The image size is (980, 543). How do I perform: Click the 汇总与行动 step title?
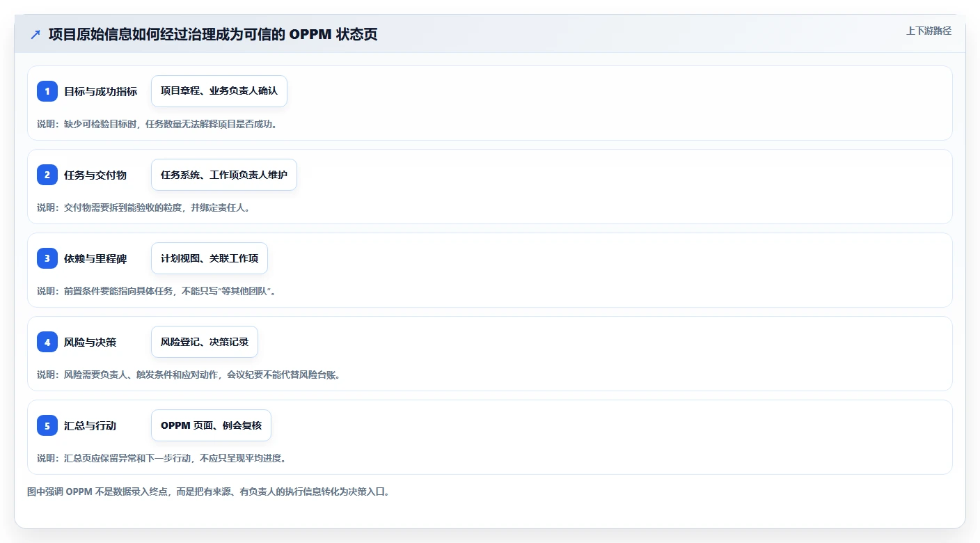(x=90, y=425)
